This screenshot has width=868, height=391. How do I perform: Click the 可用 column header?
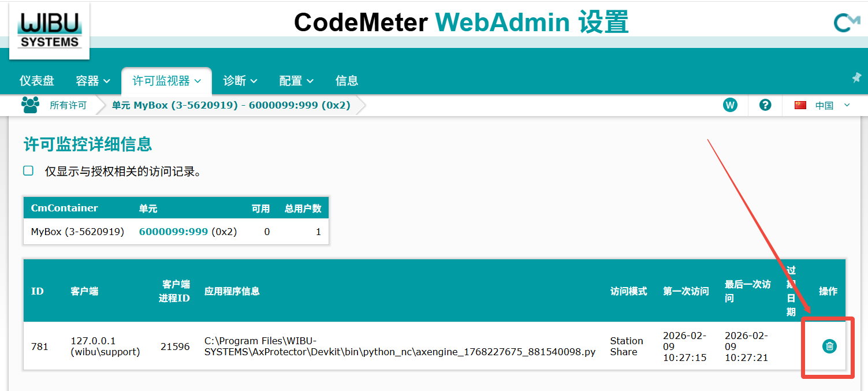[x=261, y=208]
